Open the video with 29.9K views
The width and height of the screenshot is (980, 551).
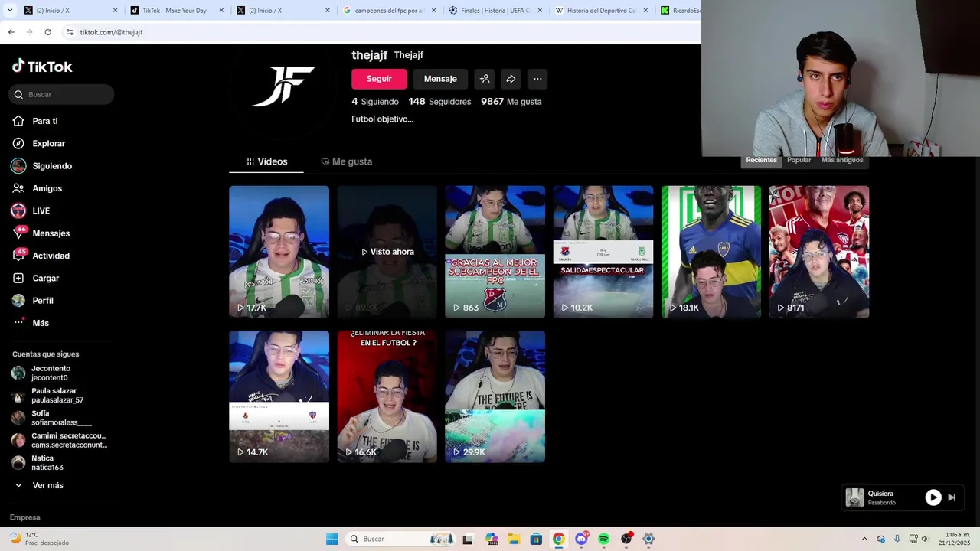coord(495,396)
